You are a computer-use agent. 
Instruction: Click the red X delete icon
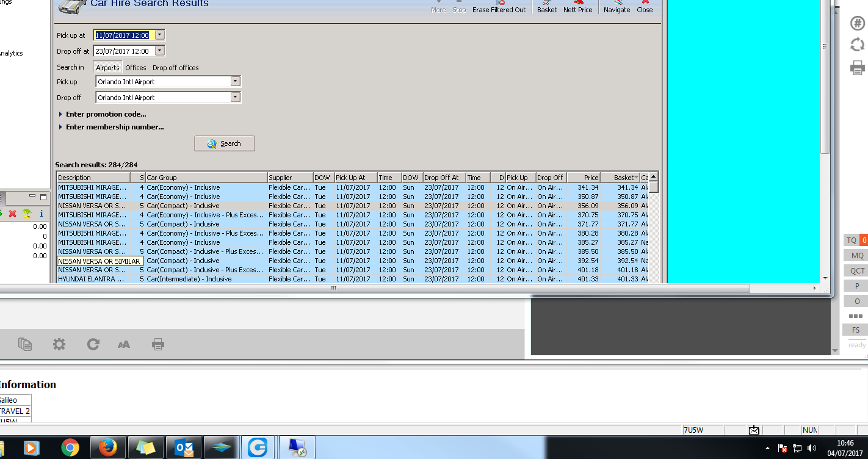(12, 214)
